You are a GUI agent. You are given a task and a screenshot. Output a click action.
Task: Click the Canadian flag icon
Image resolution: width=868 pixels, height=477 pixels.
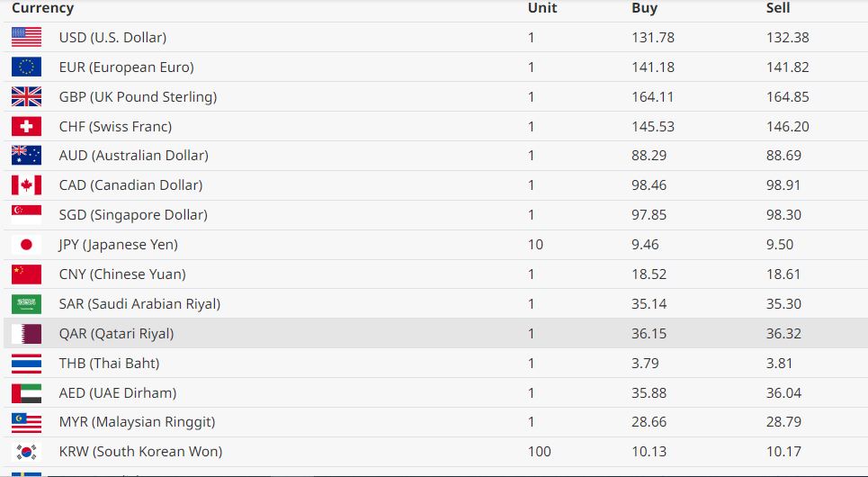tap(26, 184)
